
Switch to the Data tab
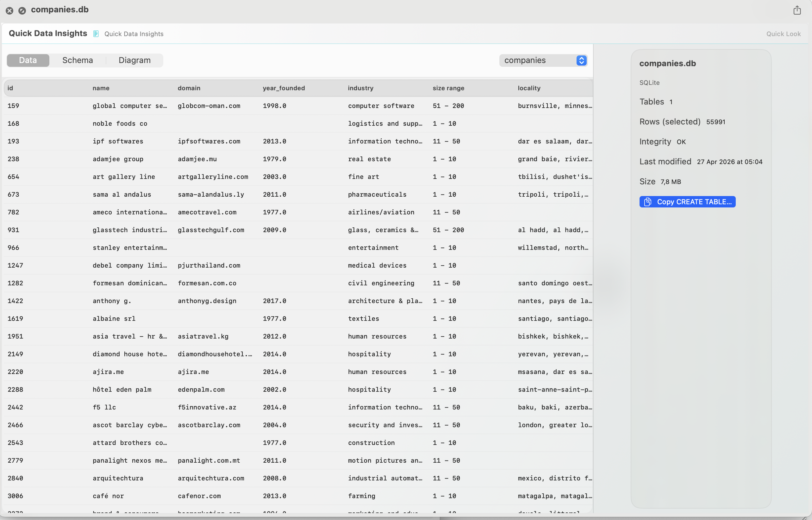[x=28, y=60]
